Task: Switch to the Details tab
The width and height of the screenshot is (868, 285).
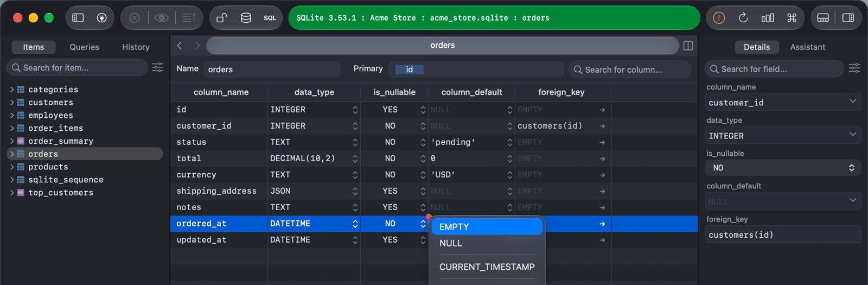Action: 757,47
